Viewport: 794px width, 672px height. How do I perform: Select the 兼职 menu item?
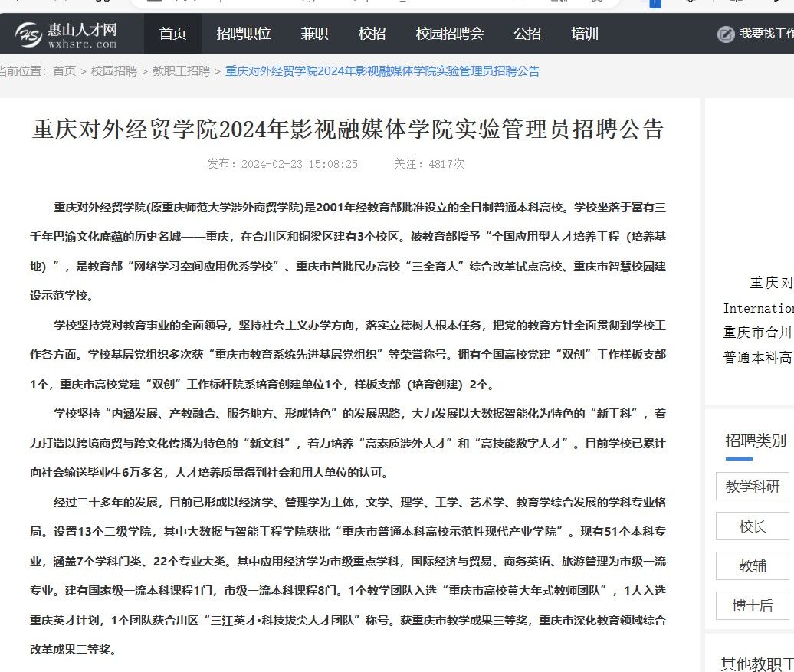coord(314,34)
